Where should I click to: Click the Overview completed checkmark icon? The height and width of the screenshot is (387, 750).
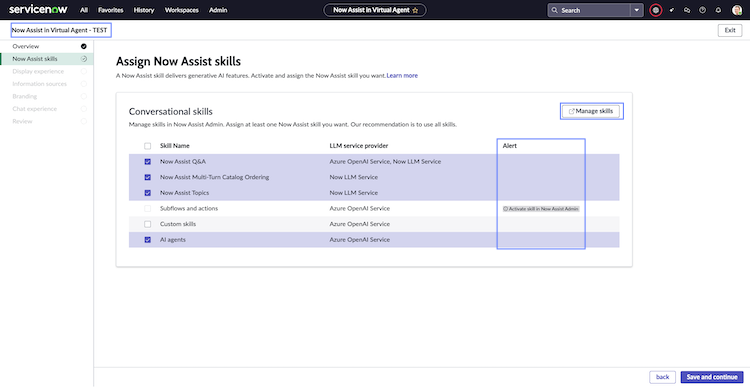point(84,46)
